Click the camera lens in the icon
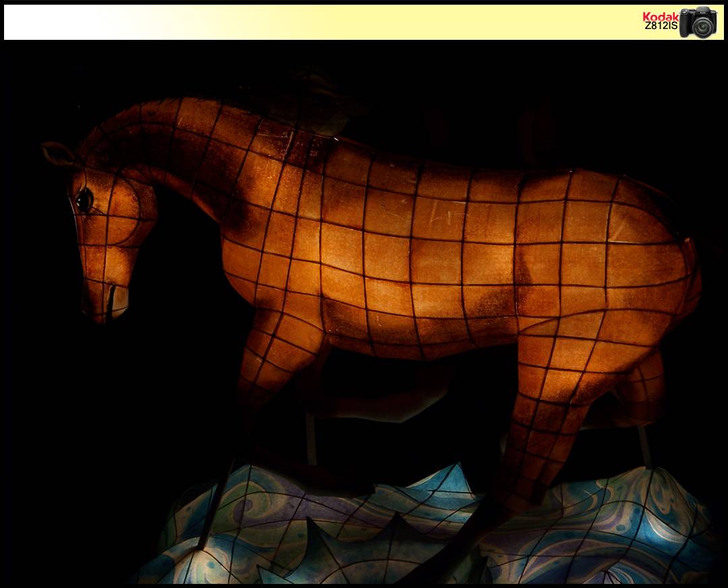The height and width of the screenshot is (588, 728). point(702,27)
